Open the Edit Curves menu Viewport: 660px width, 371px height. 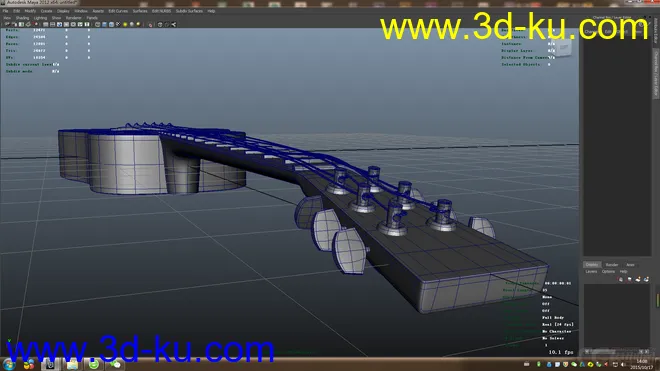tap(118, 11)
